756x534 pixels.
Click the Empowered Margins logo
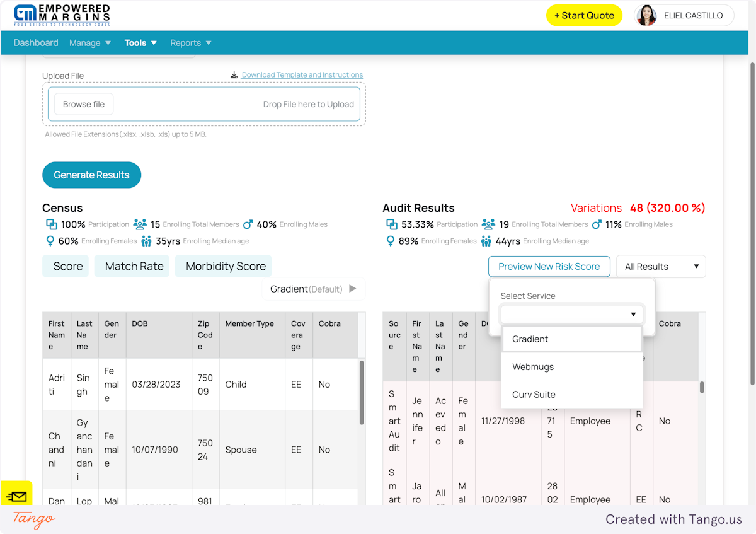[62, 15]
